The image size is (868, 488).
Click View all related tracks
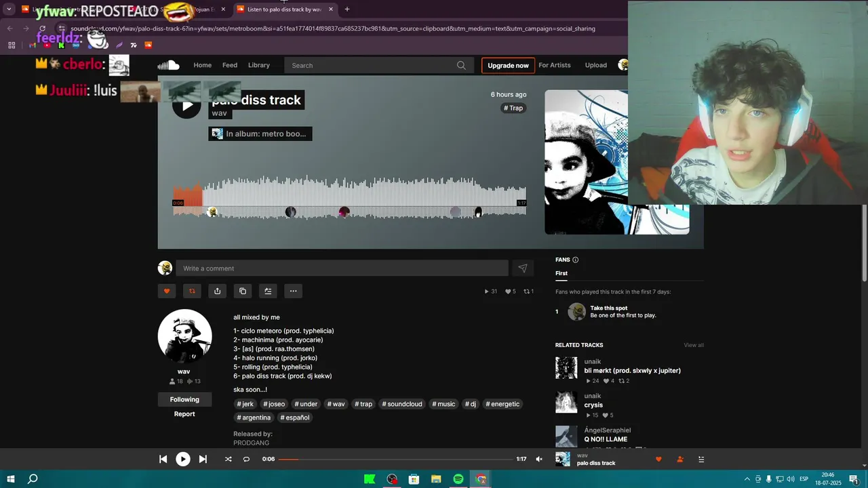694,345
